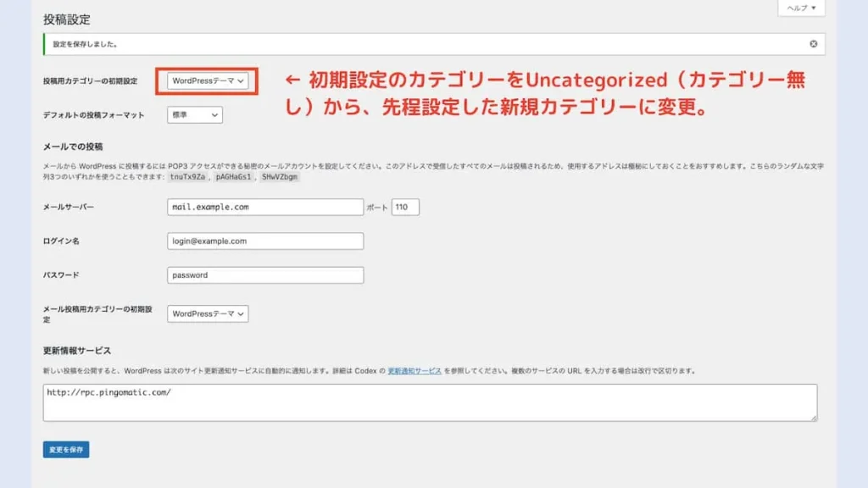Click the メール投稿用カテゴリーの初期設定 label

tap(97, 314)
